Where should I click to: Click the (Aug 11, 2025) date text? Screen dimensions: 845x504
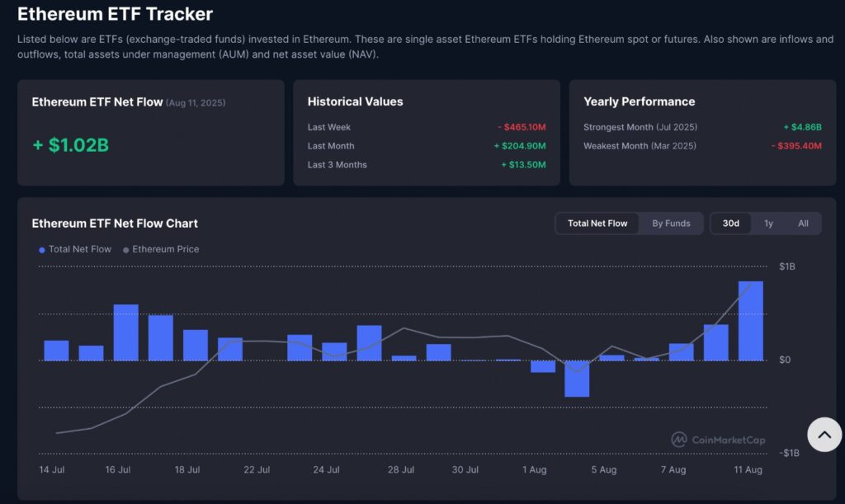196,103
